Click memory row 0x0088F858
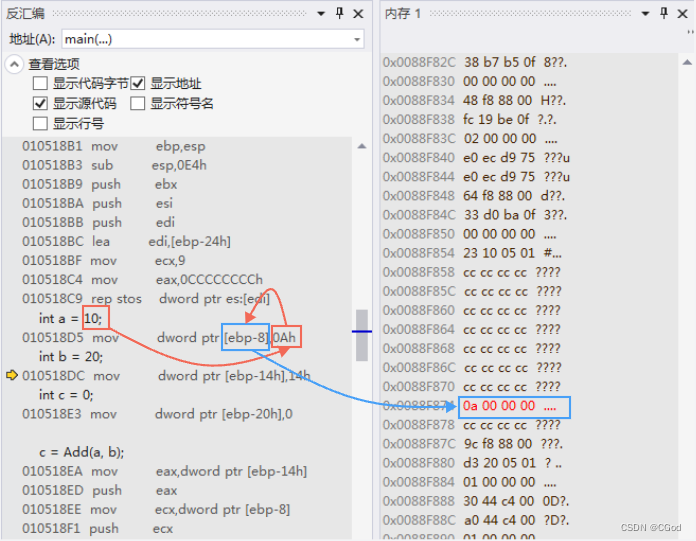 point(472,272)
